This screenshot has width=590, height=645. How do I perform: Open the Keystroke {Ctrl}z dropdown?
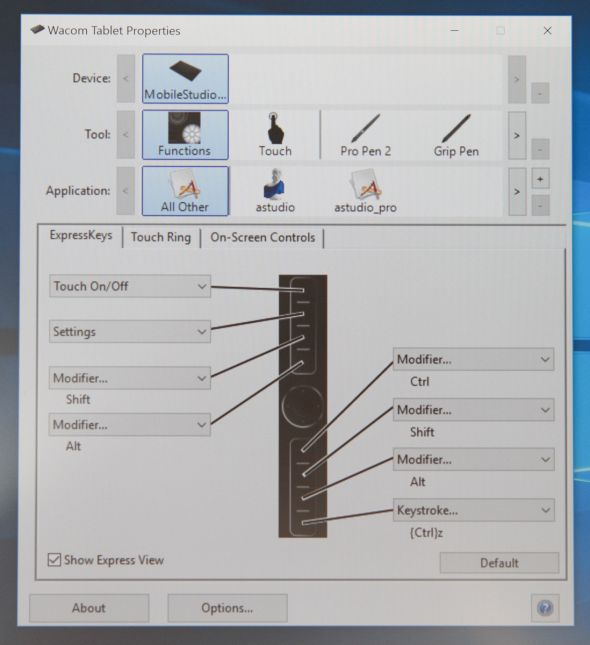click(x=474, y=510)
